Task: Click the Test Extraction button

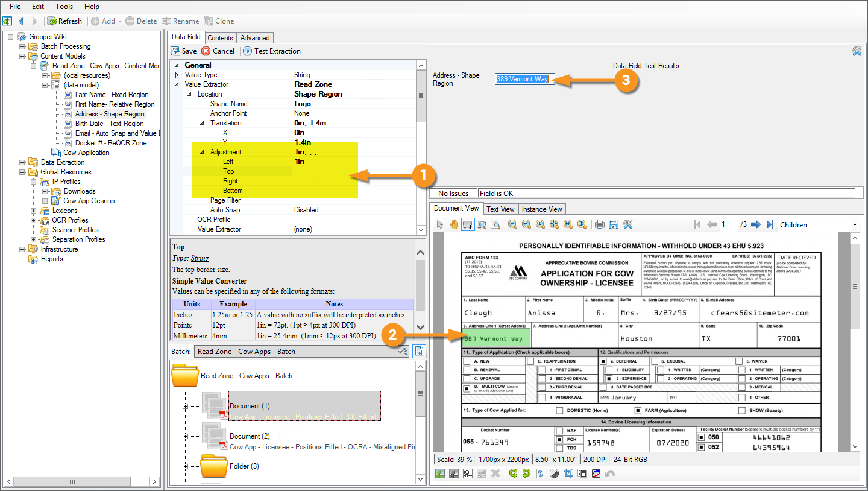Action: 272,51
